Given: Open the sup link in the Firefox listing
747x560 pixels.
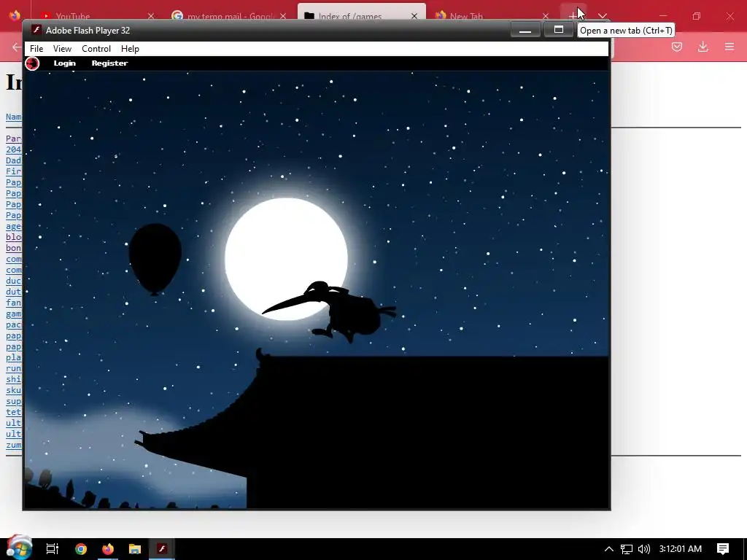Looking at the screenshot, I should click(x=13, y=402).
